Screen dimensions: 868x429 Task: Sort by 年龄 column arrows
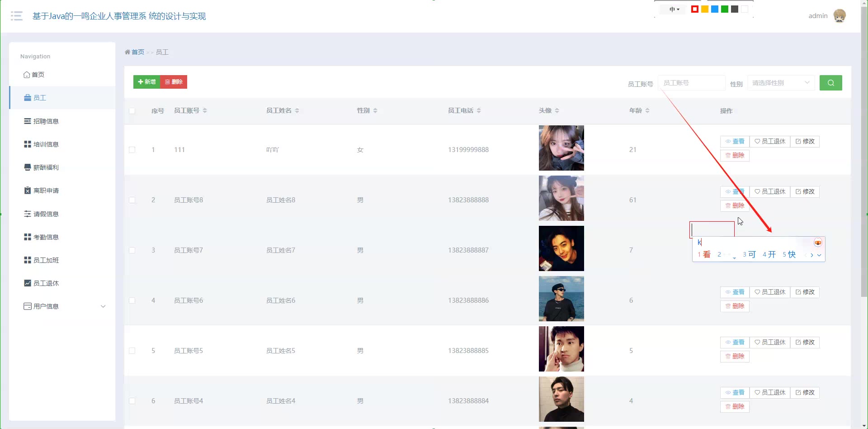tap(647, 110)
